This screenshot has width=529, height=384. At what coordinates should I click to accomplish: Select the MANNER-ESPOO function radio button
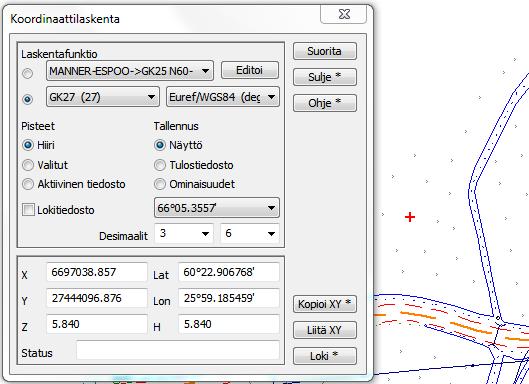click(x=28, y=73)
